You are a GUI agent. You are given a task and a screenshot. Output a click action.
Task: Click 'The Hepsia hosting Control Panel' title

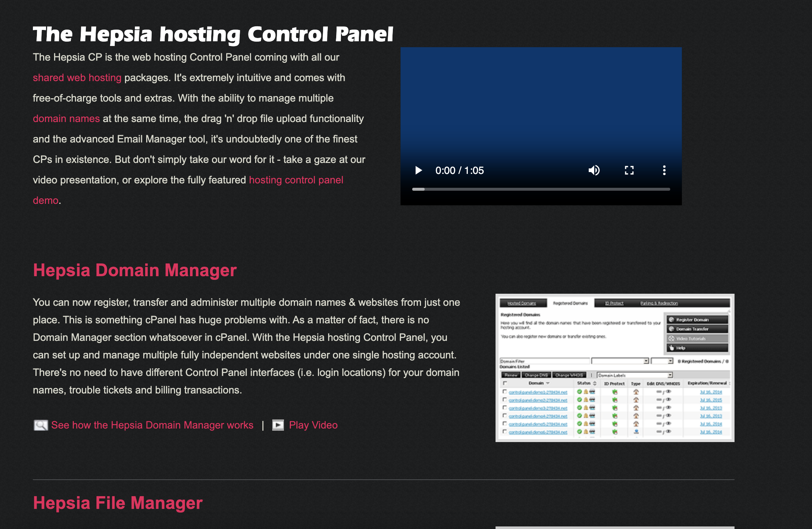pyautogui.click(x=213, y=34)
